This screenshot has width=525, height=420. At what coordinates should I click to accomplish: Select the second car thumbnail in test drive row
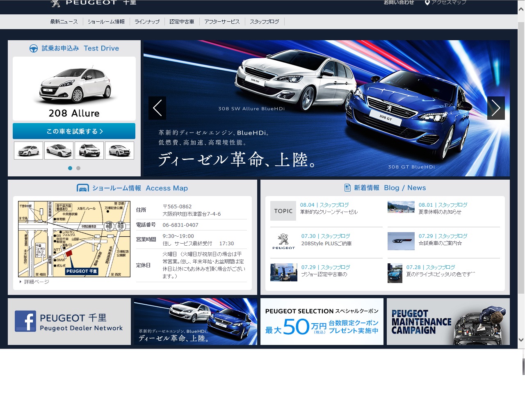pos(59,150)
